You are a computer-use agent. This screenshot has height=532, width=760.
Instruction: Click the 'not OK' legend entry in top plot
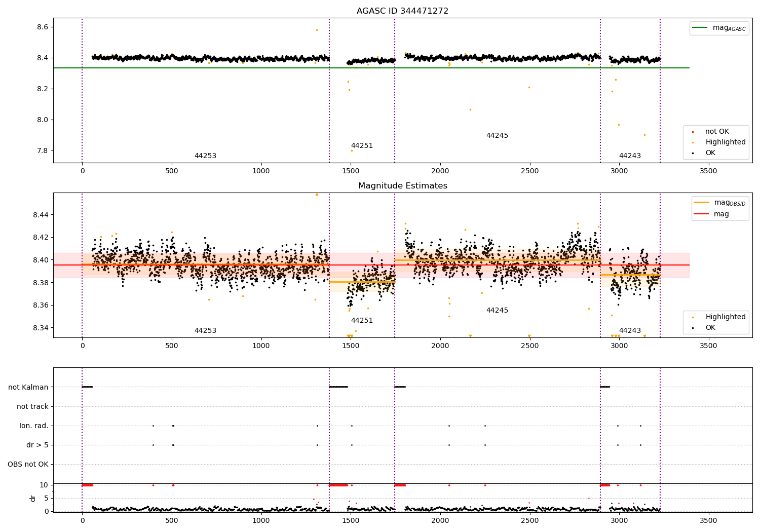coord(710,132)
